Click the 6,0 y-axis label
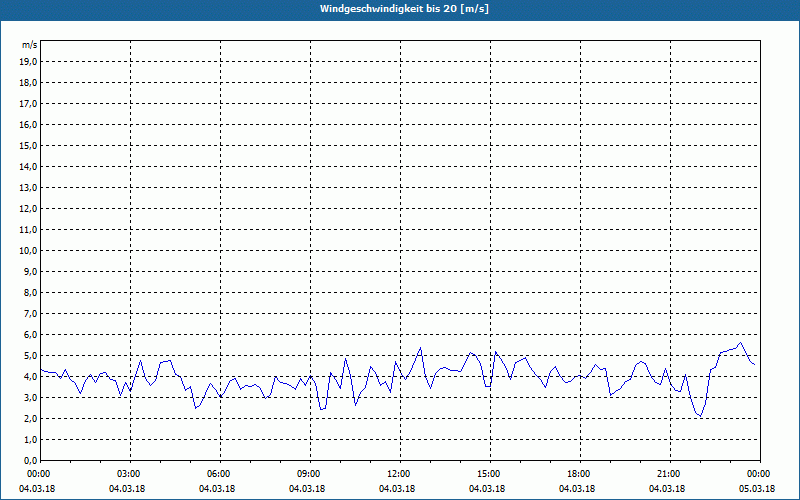 tap(31, 334)
